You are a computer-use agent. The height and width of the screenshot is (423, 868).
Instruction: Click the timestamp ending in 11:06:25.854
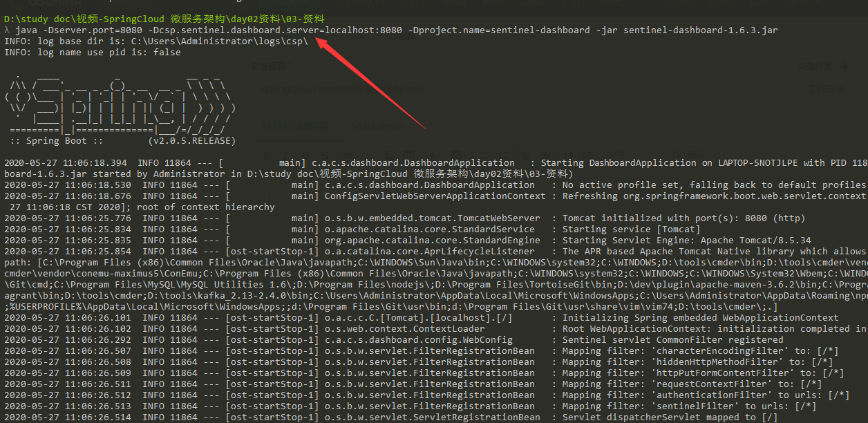pos(68,252)
